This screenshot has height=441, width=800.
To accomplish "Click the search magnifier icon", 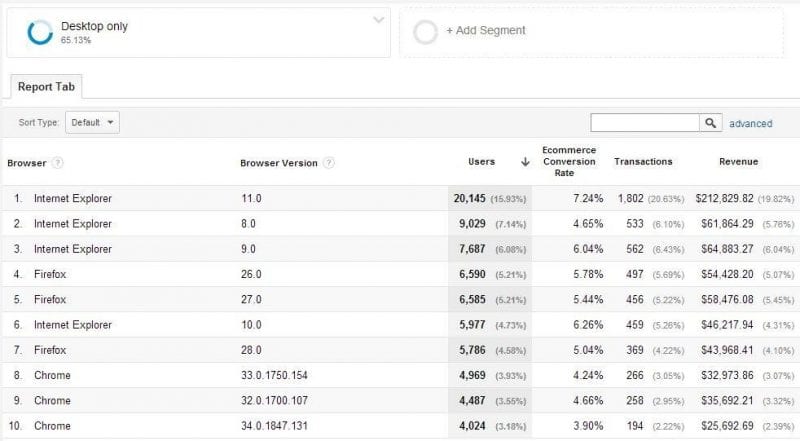I will point(711,123).
